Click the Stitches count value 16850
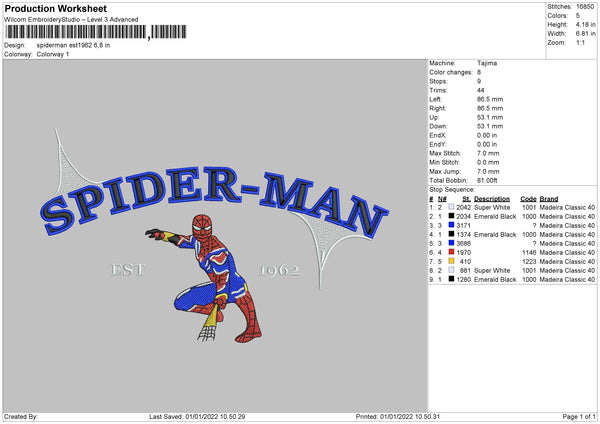 pos(585,7)
